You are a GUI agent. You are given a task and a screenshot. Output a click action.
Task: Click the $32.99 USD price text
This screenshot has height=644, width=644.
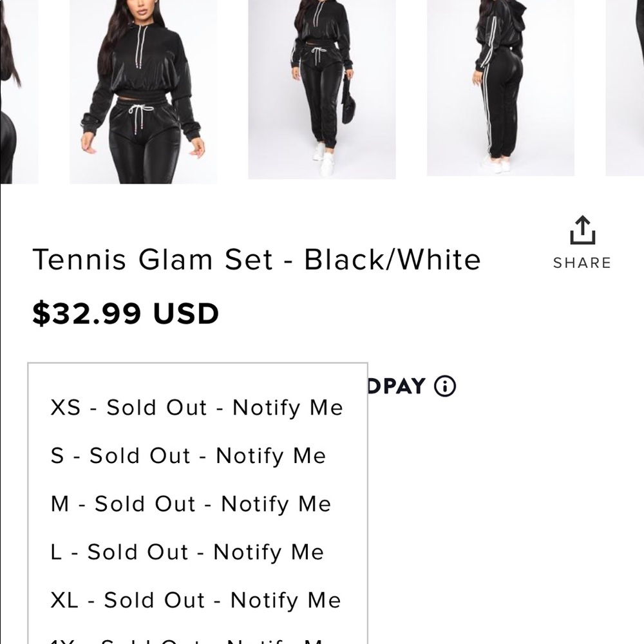tap(126, 314)
